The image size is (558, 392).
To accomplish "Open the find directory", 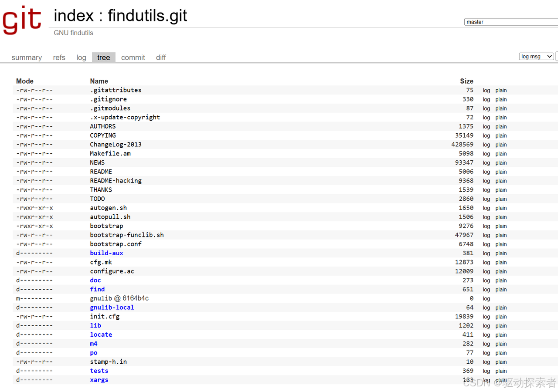I will 97,289.
